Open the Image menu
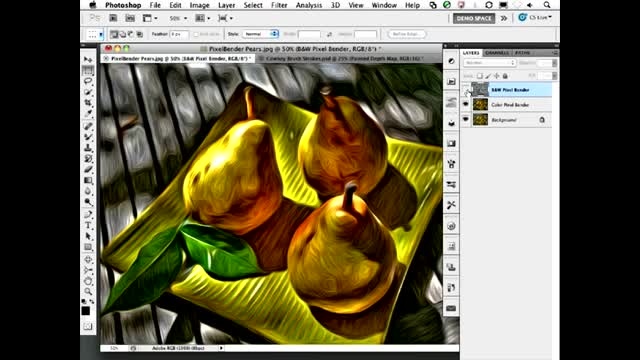 (x=200, y=5)
